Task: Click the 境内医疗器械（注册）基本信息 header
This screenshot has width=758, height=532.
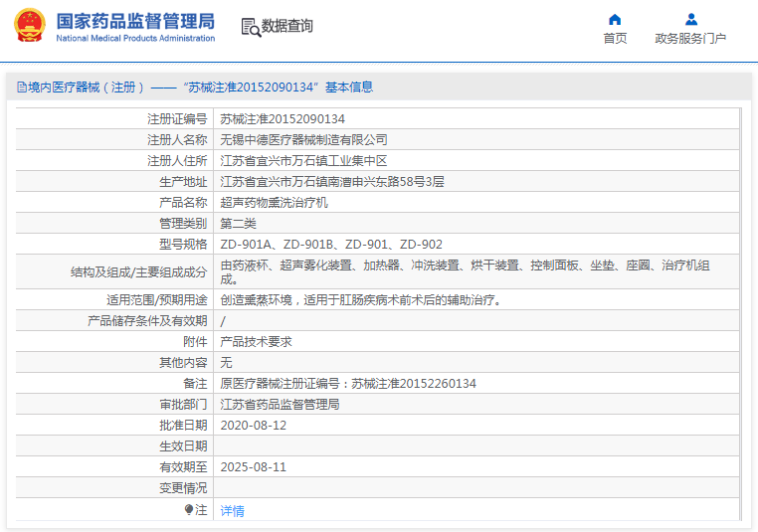Action: coord(195,87)
